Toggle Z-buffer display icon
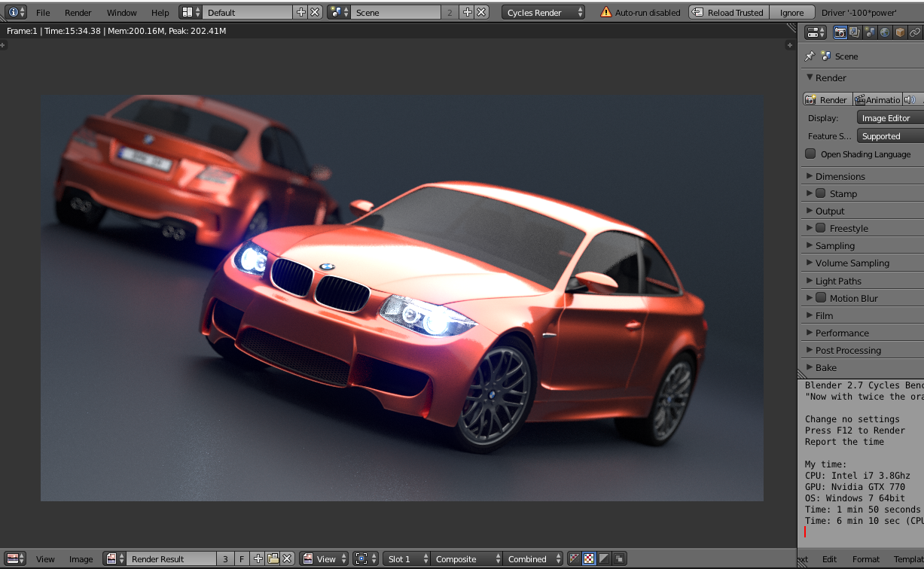Viewport: 924px width, 569px height. (x=618, y=558)
